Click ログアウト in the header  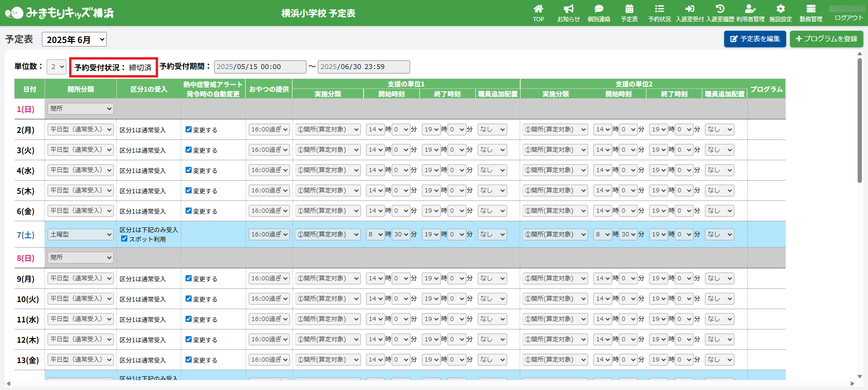point(849,18)
